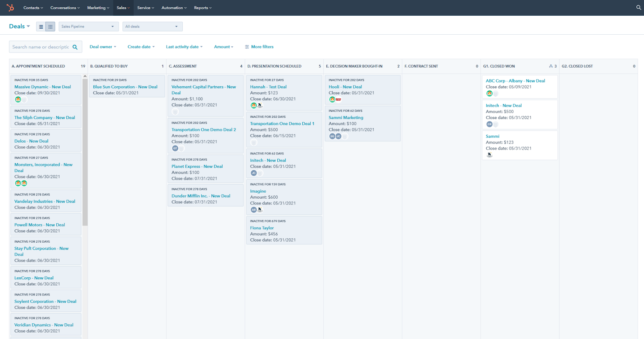This screenshot has height=339, width=644.
Task: Click the owner avatar on the Massive Dynamic card
Action: coord(18,100)
